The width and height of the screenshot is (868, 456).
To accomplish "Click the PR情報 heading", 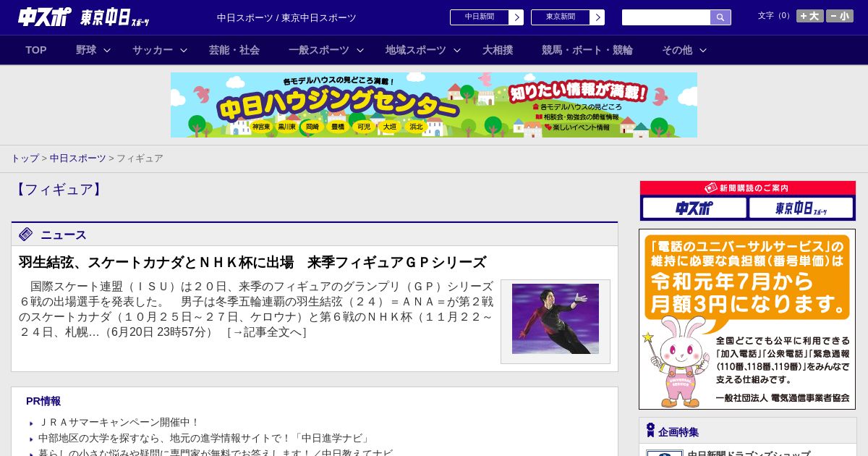I will click(x=43, y=401).
